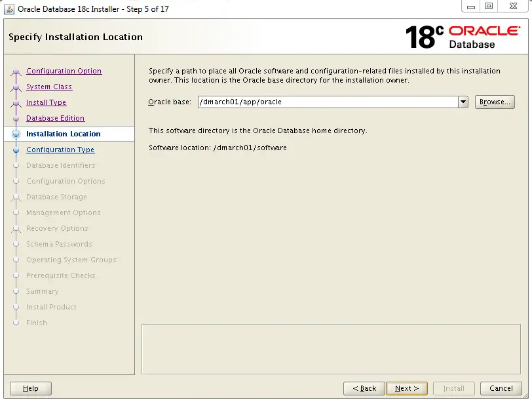The width and height of the screenshot is (532, 400).
Task: Click the Installation Location current-step bullet
Action: [16, 134]
